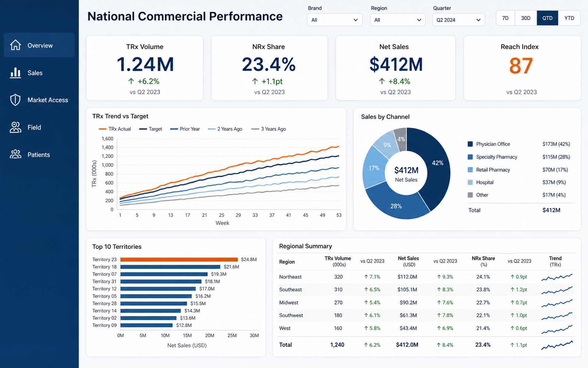Click the $112.0M Northeast net sales cell

(x=407, y=277)
